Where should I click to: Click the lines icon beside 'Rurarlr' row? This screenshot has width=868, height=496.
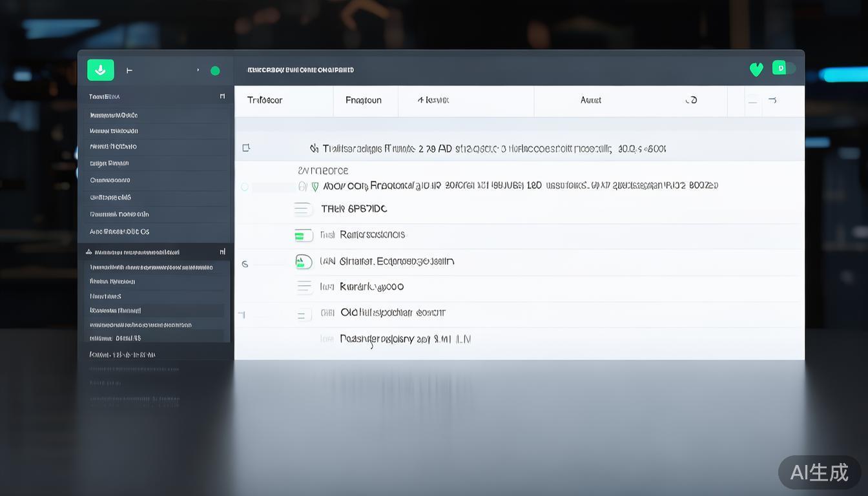point(304,287)
